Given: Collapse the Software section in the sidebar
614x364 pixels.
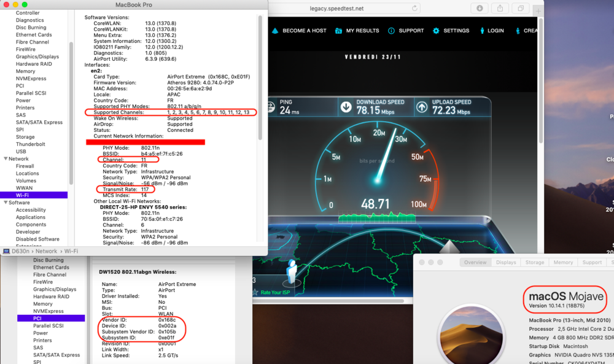Looking at the screenshot, I should [5, 203].
